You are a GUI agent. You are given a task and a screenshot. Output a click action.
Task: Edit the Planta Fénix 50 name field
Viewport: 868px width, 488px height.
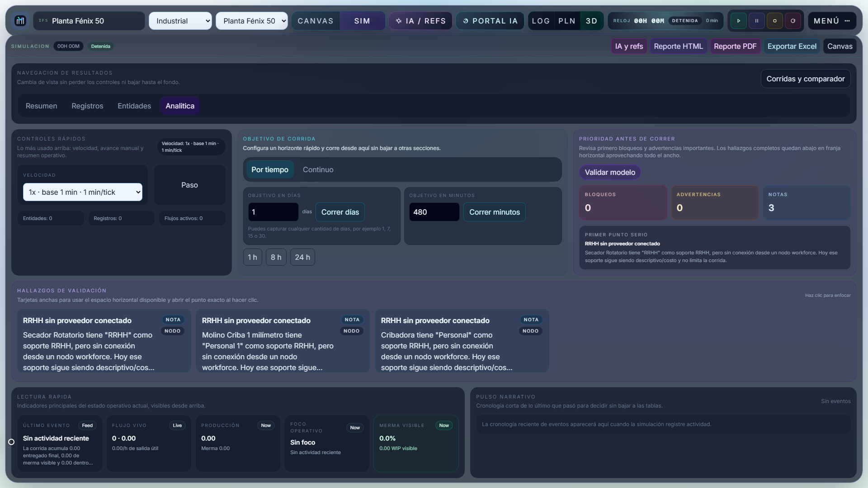(x=89, y=21)
